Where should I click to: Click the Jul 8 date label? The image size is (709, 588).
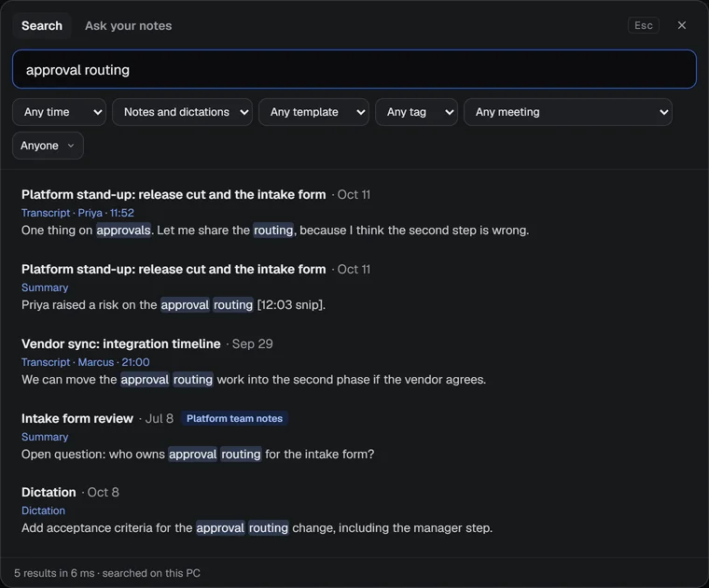(160, 418)
